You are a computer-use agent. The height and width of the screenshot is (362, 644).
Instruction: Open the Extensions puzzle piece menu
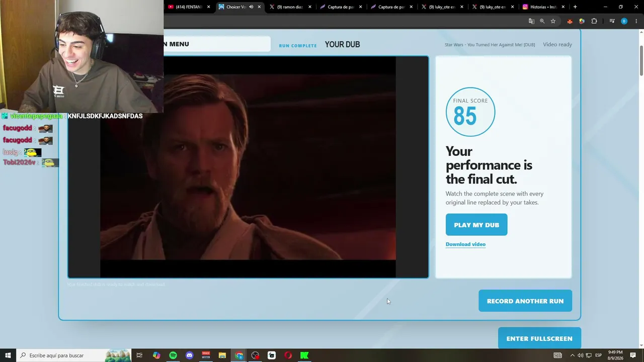click(594, 21)
